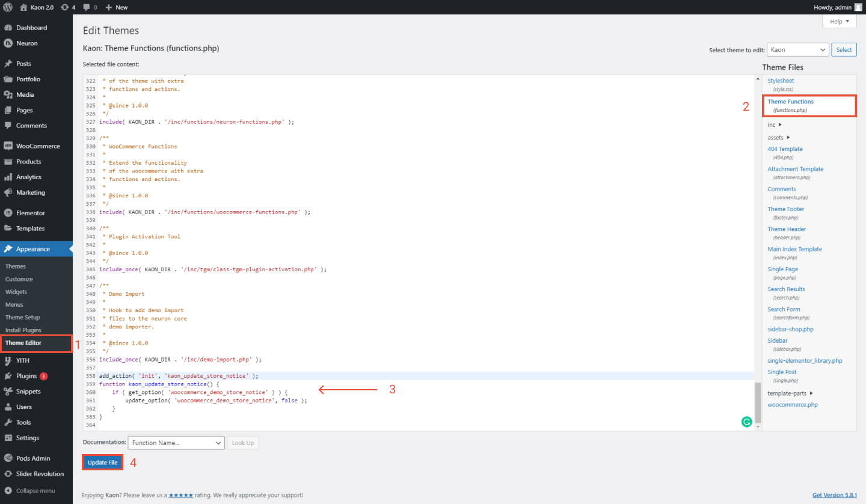This screenshot has width=866, height=504.
Task: Expand the assets folder
Action: point(779,138)
